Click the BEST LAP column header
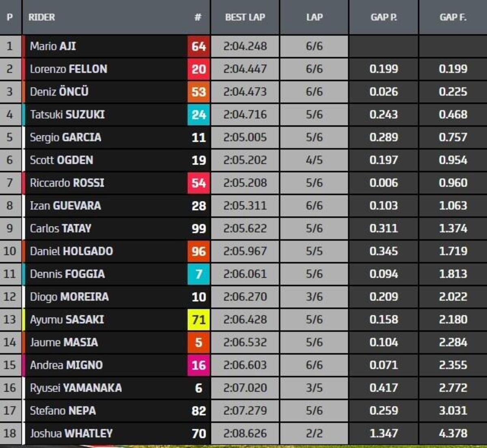Image resolution: width=487 pixels, height=448 pixels. [x=245, y=17]
